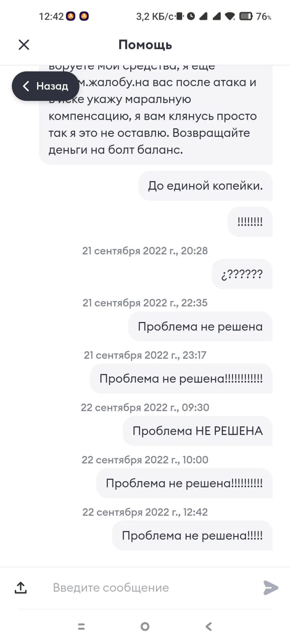This screenshot has width=290, height=644.
Task: Tap the Помощь screen title
Action: pyautogui.click(x=145, y=45)
